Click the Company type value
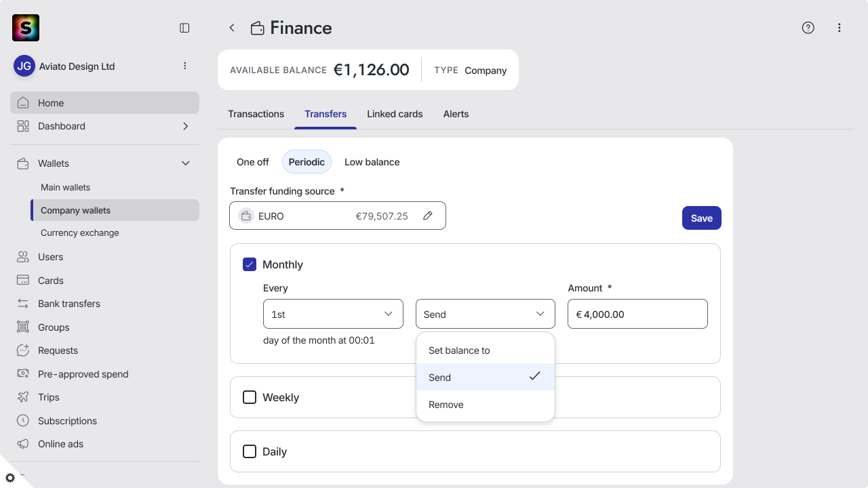 click(486, 70)
